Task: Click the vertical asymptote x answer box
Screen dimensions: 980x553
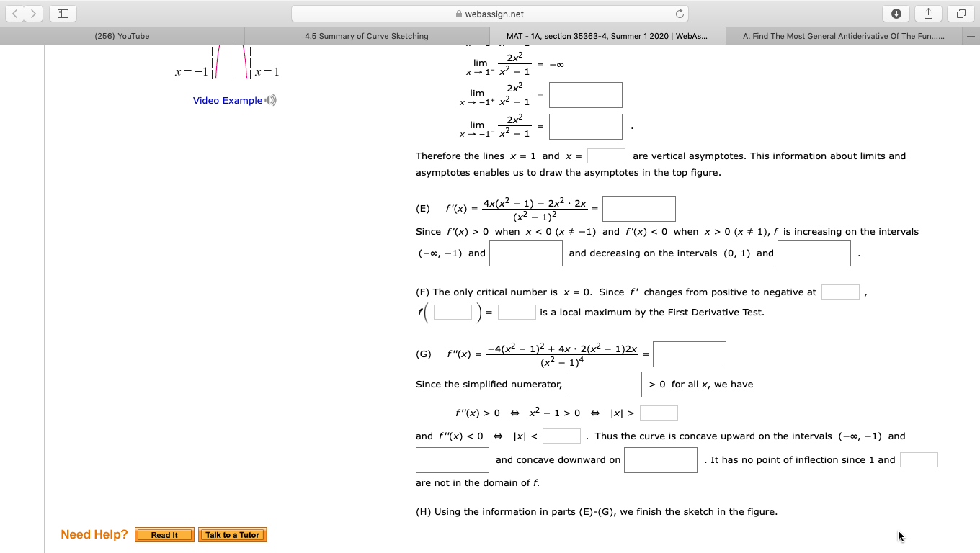Action: click(x=606, y=156)
